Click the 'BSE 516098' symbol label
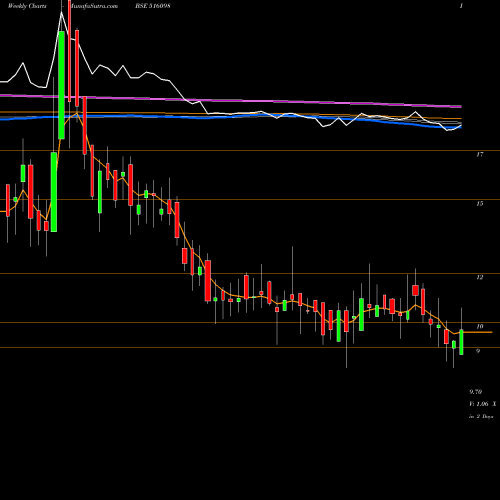The width and height of the screenshot is (500, 500). point(154,6)
